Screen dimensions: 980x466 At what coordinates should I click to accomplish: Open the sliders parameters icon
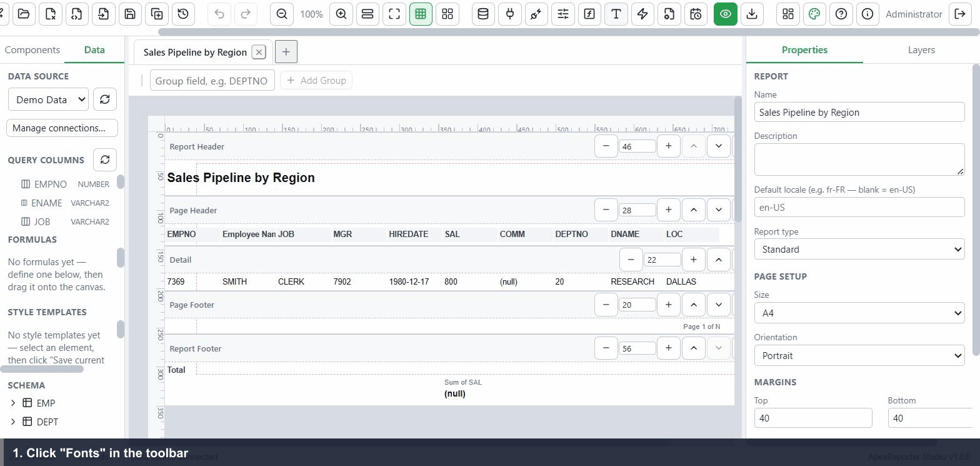pos(563,14)
